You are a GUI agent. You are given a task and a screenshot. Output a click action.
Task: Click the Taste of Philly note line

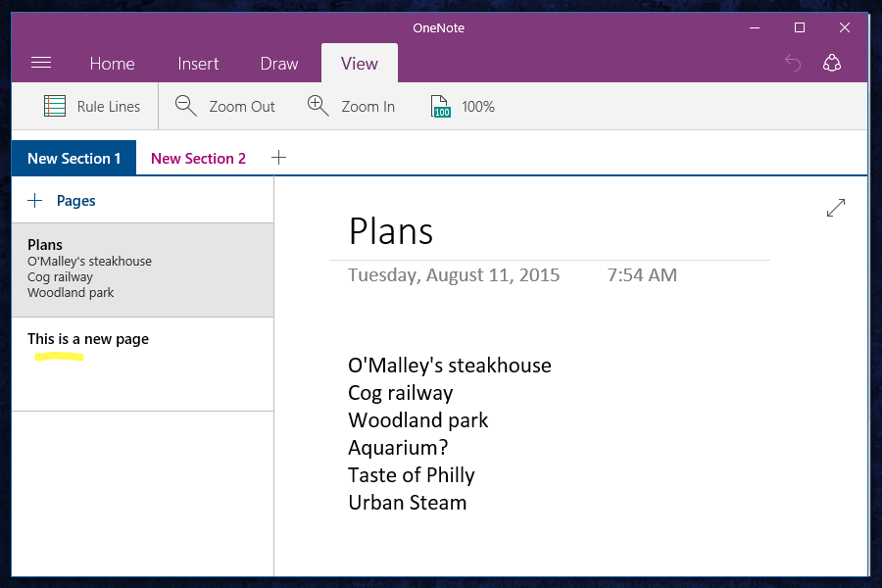(x=412, y=475)
